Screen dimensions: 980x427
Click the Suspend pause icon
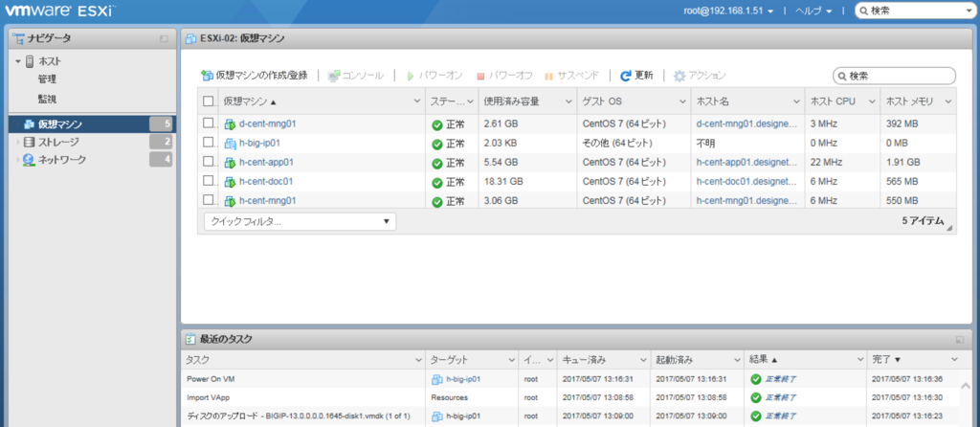click(x=548, y=77)
